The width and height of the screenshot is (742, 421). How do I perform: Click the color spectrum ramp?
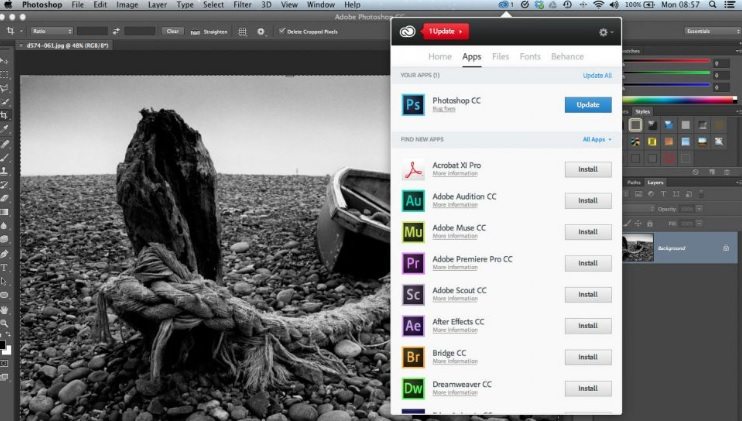click(x=680, y=99)
